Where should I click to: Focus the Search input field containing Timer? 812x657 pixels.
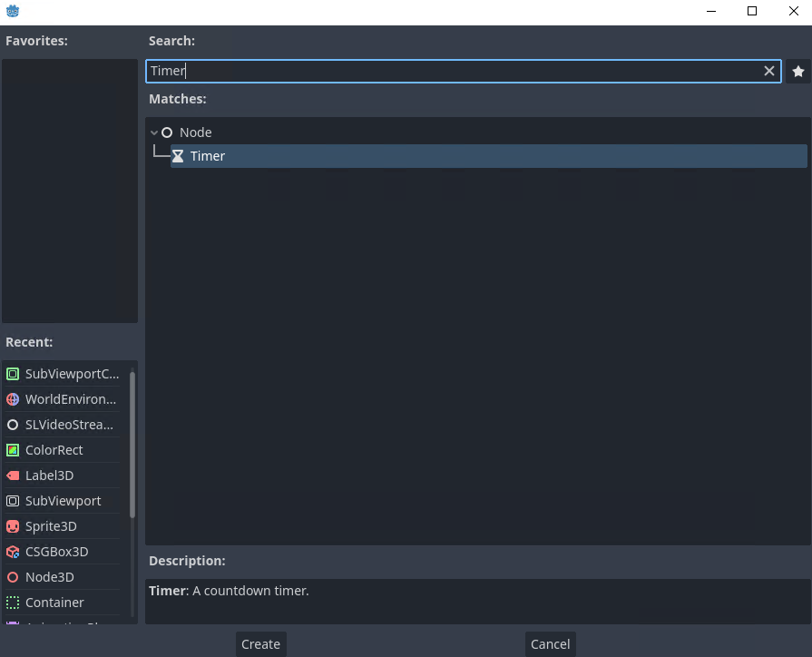[463, 71]
